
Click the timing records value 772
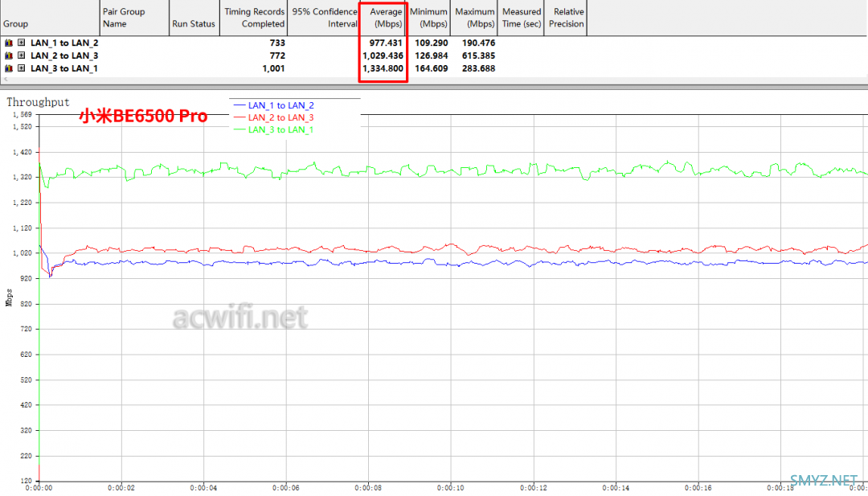277,55
